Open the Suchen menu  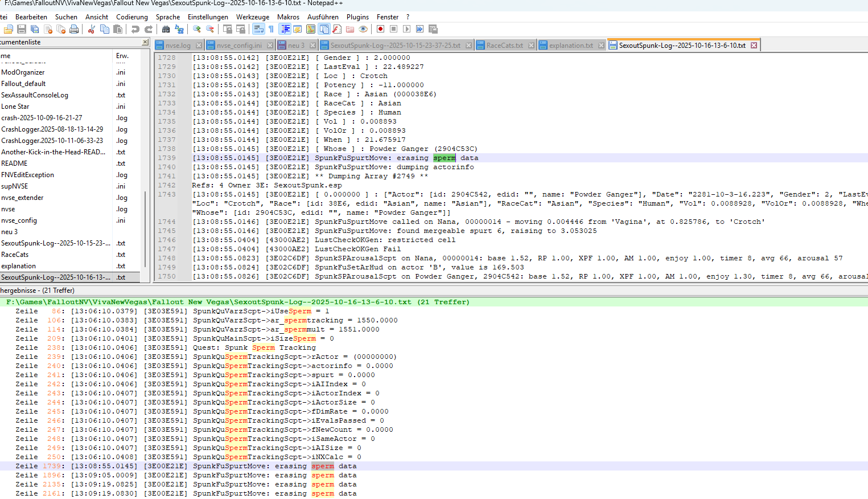(66, 17)
